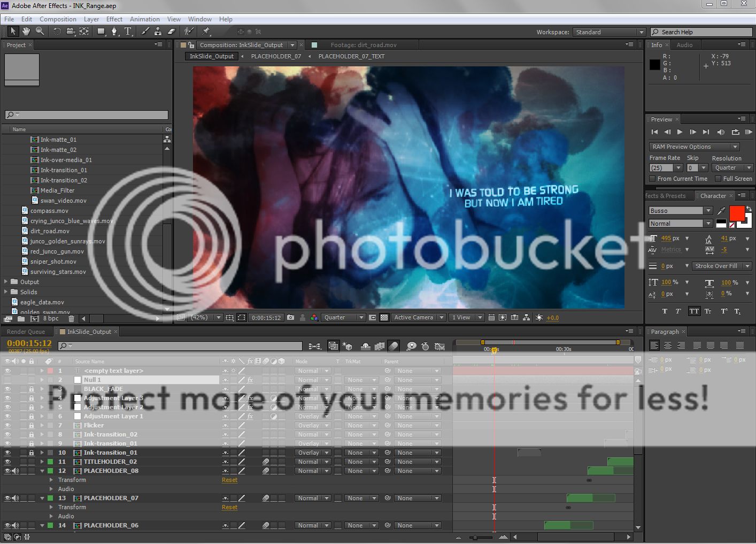Screen dimensions: 756x544
Task: Take snapshot with camera icon
Action: (290, 317)
